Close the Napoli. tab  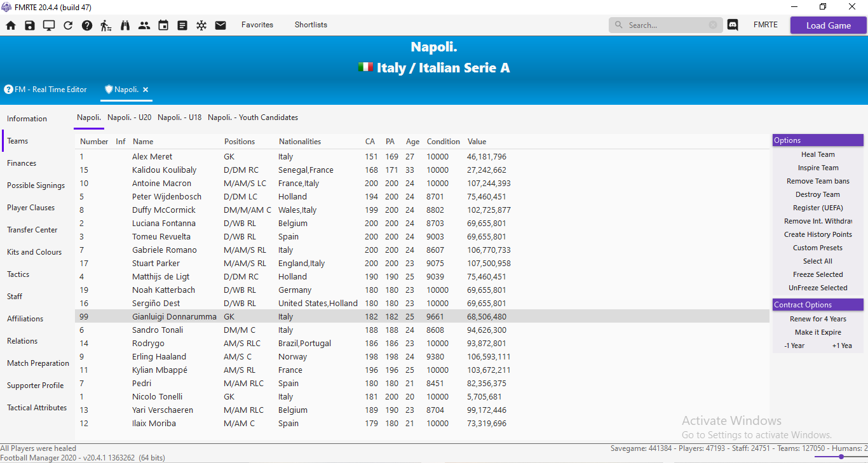tap(146, 90)
